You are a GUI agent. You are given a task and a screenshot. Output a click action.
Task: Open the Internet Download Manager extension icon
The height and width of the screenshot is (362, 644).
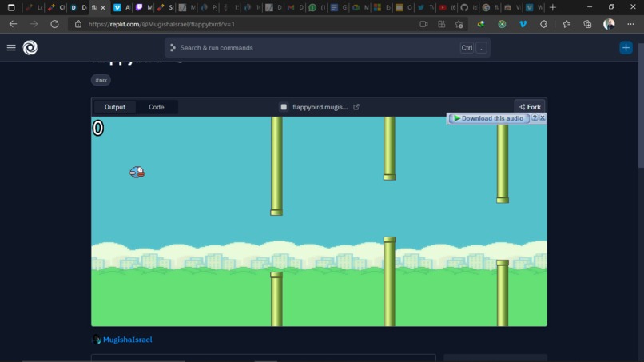[481, 24]
